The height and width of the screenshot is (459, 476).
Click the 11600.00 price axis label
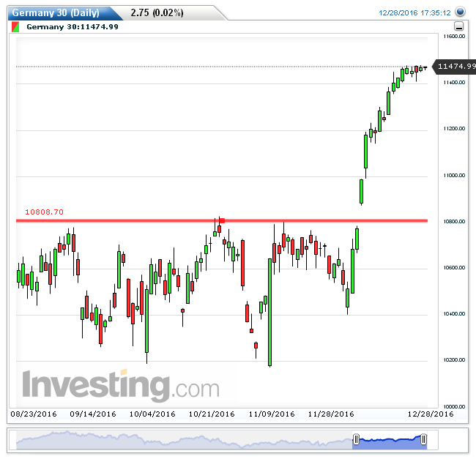tap(454, 37)
